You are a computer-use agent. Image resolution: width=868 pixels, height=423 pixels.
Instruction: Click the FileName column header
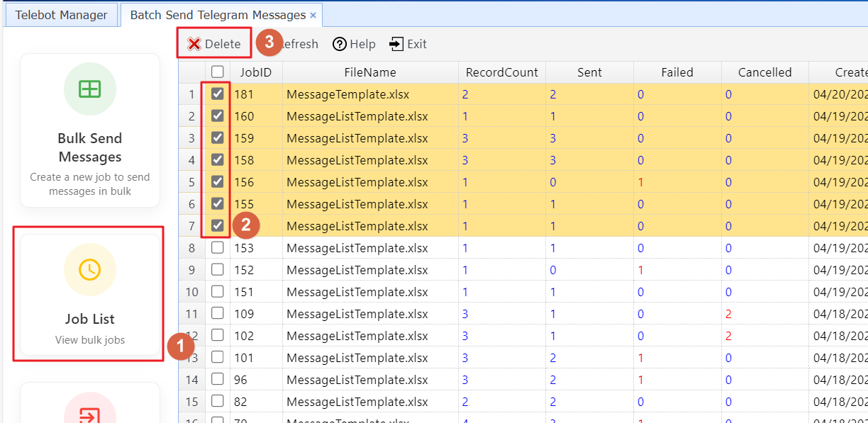point(369,72)
